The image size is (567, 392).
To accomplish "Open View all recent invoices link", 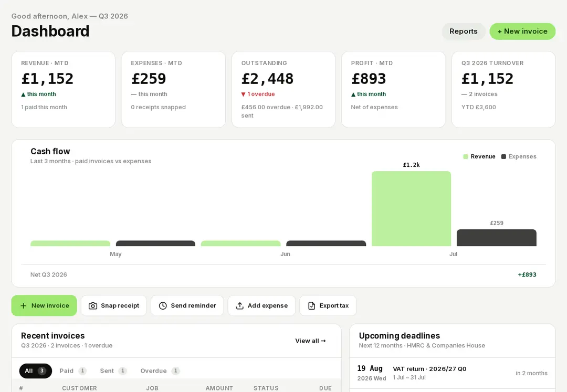I will point(310,341).
